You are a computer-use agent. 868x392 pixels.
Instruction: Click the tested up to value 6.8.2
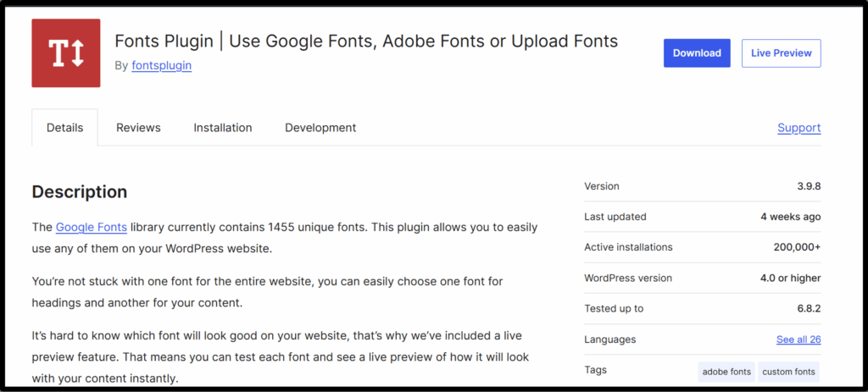[x=810, y=308]
